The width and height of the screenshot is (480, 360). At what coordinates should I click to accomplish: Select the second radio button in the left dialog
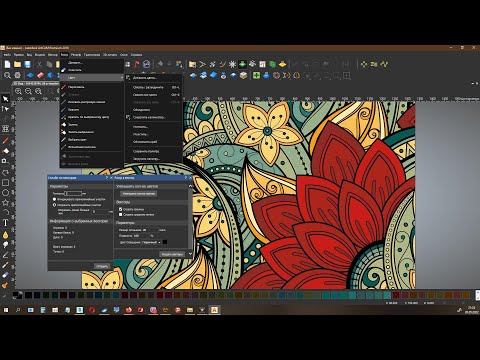pyautogui.click(x=54, y=205)
